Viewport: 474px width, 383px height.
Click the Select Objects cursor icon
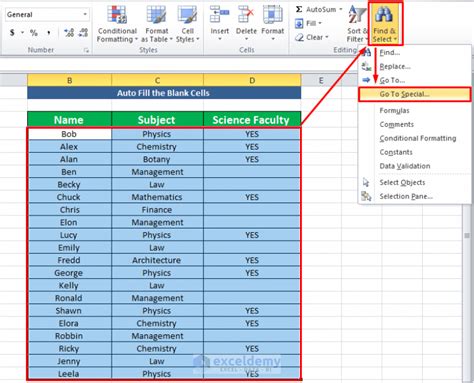[x=366, y=182]
